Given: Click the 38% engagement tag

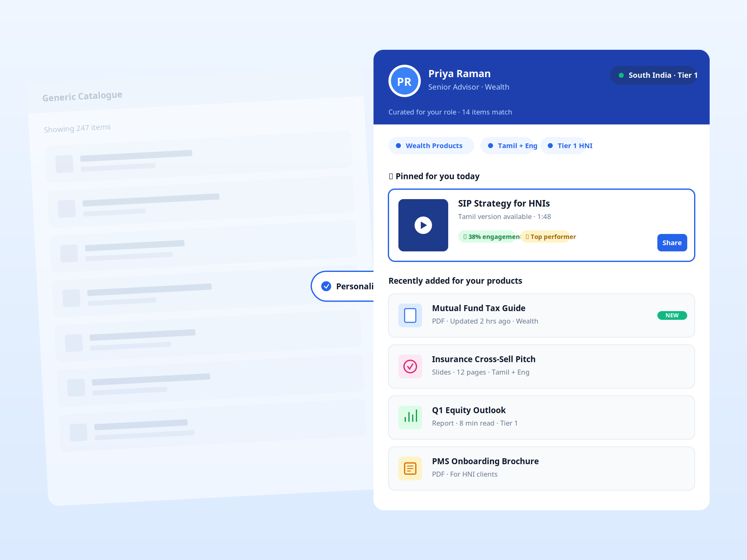Looking at the screenshot, I should [487, 237].
